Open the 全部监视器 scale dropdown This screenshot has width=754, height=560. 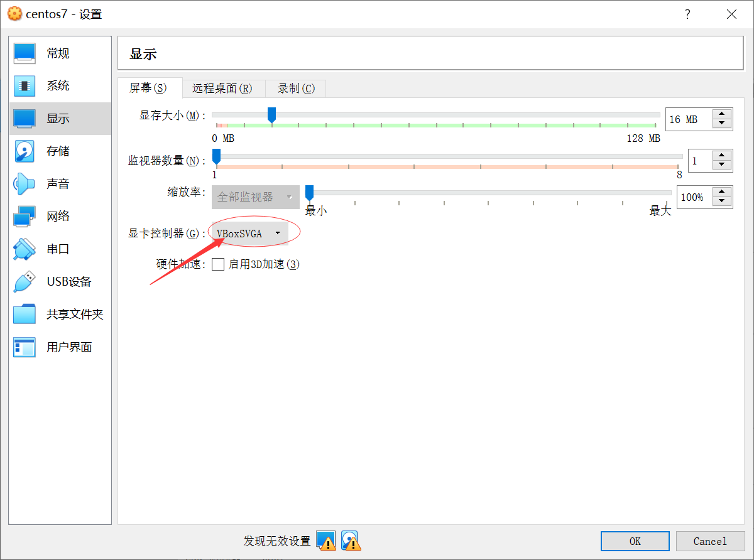click(256, 197)
